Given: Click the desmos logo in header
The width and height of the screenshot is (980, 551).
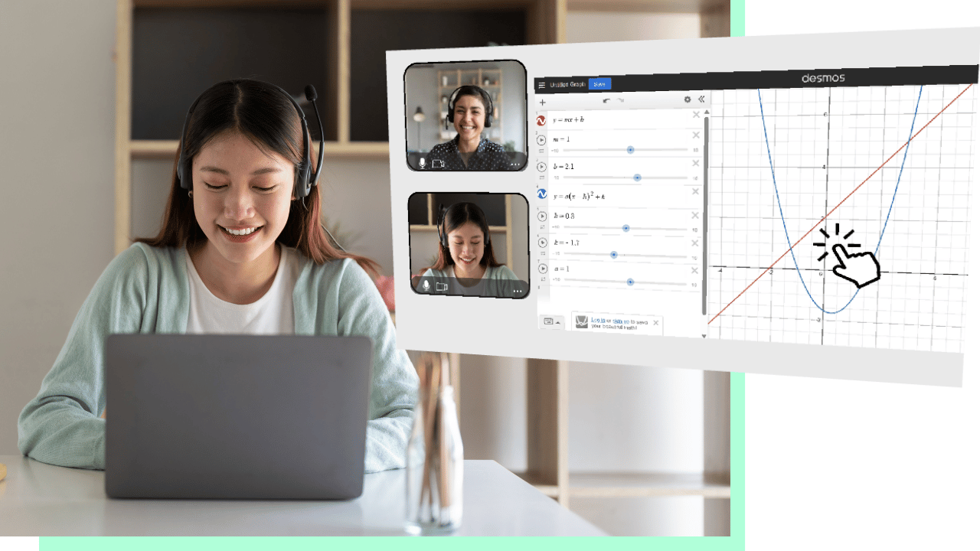Looking at the screenshot, I should tap(823, 78).
